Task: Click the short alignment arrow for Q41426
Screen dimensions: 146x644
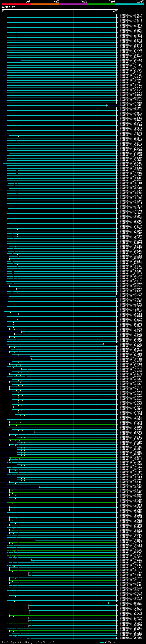Action: point(104,344)
